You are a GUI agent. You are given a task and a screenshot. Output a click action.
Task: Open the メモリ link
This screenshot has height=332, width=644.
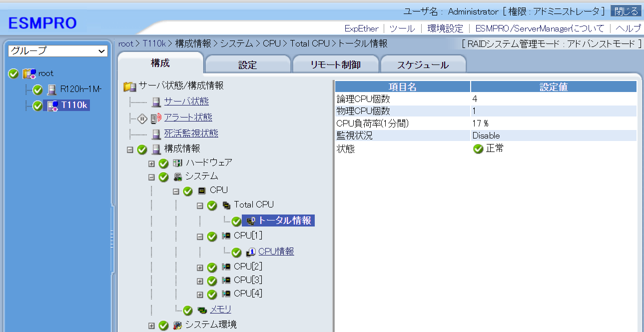coord(220,310)
